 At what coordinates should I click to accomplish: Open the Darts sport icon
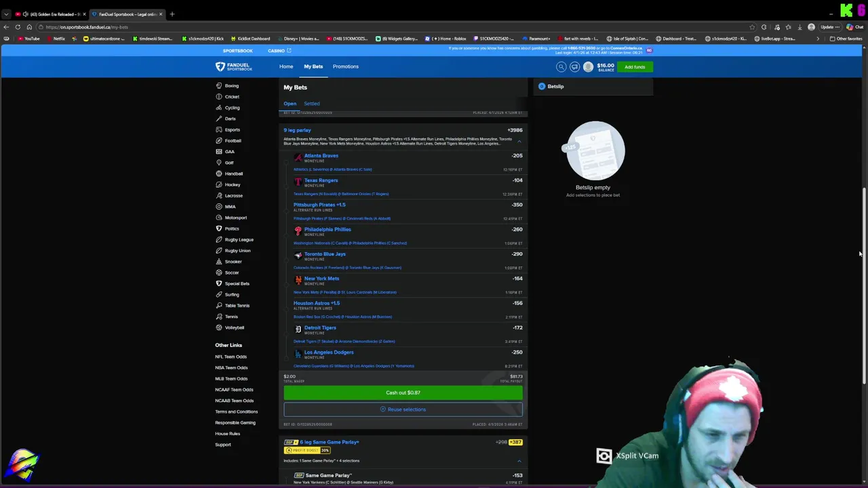(x=218, y=119)
